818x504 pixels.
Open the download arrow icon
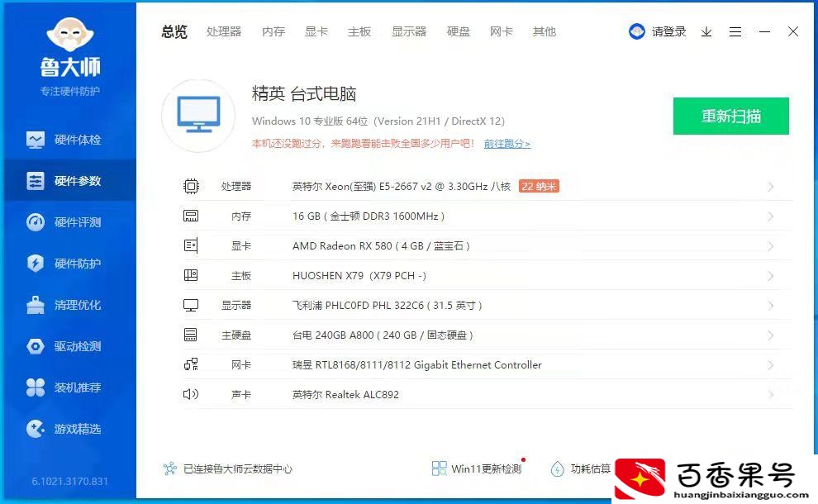point(706,32)
